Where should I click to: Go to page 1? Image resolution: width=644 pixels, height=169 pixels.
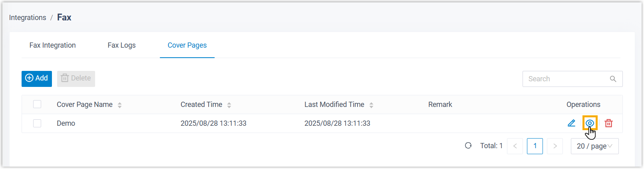tap(535, 146)
